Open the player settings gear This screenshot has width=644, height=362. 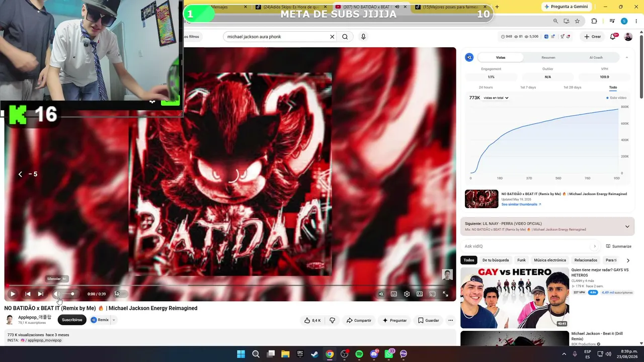point(407,294)
